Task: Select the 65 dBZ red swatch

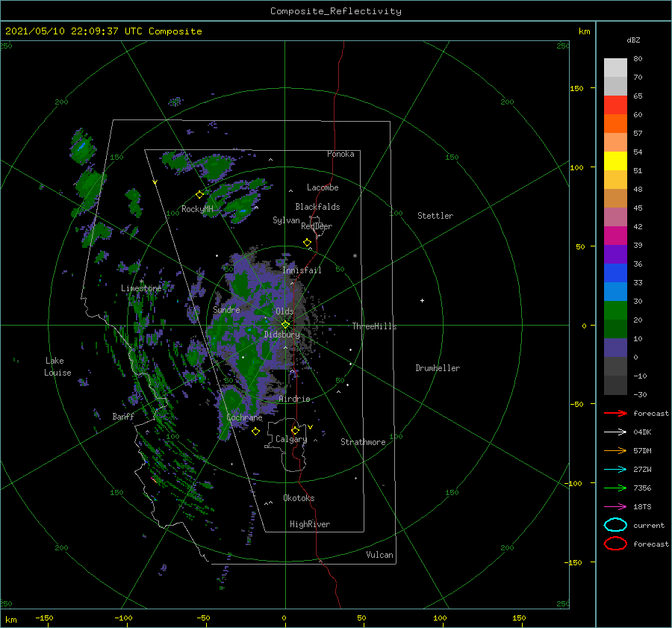Action: tap(615, 105)
